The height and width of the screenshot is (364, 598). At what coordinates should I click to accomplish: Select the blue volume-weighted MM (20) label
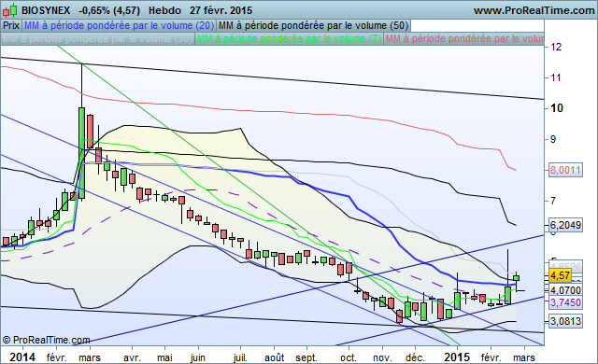pos(119,25)
